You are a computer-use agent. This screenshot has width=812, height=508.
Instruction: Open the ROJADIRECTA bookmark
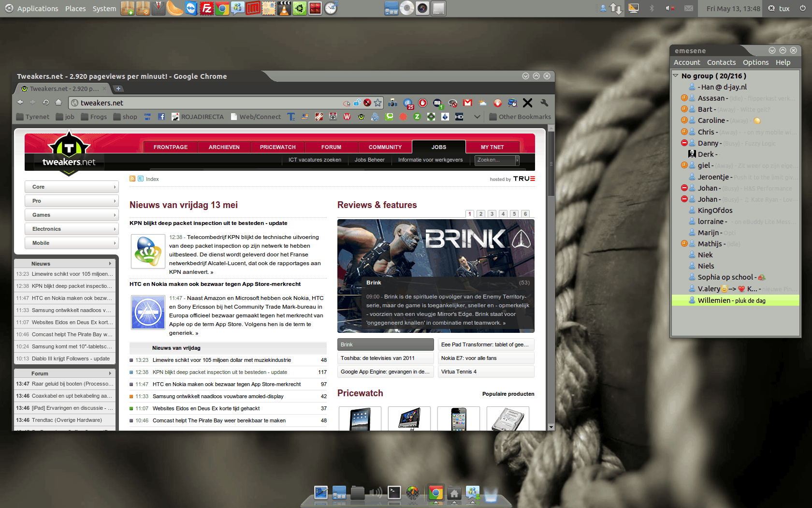click(198, 117)
